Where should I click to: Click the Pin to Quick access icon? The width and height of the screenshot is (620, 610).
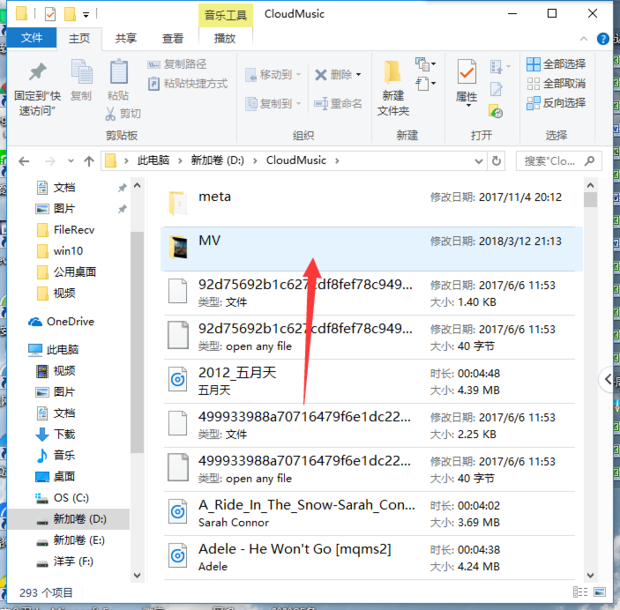(38, 72)
